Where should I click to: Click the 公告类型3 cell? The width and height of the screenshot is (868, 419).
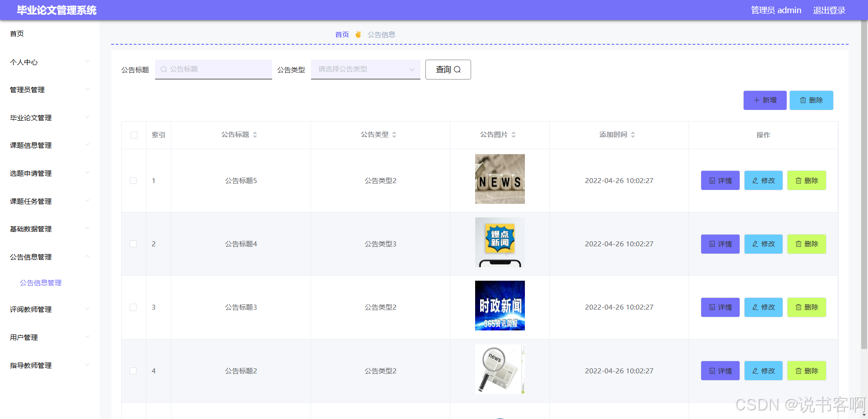[x=381, y=244]
